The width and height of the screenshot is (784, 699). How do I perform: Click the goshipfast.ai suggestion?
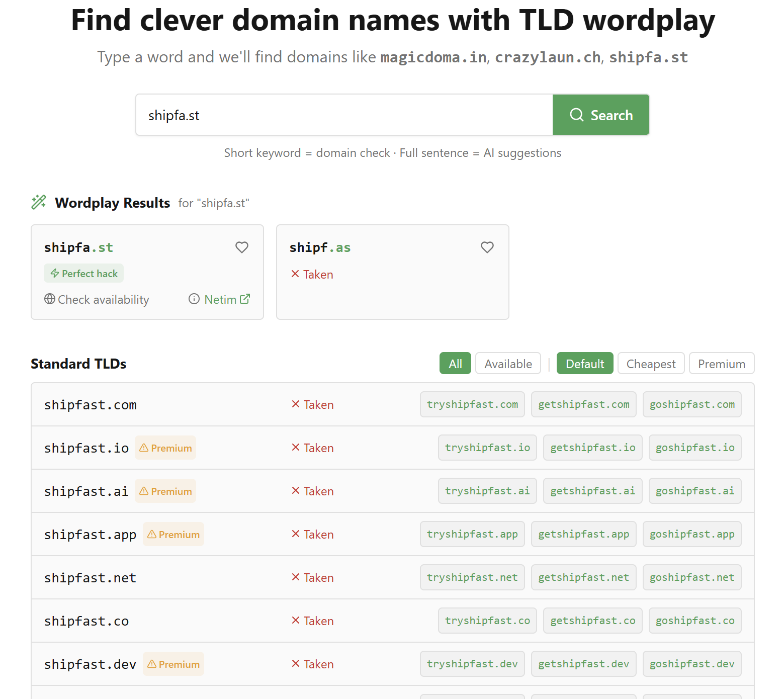(695, 491)
